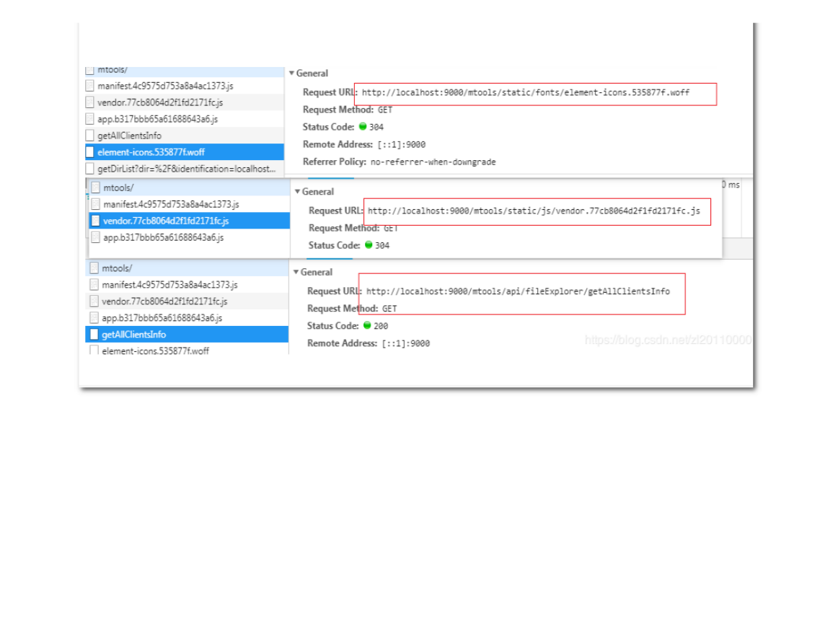Click the status code value 304 in middle panel
This screenshot has height=644, width=833.
tap(382, 246)
